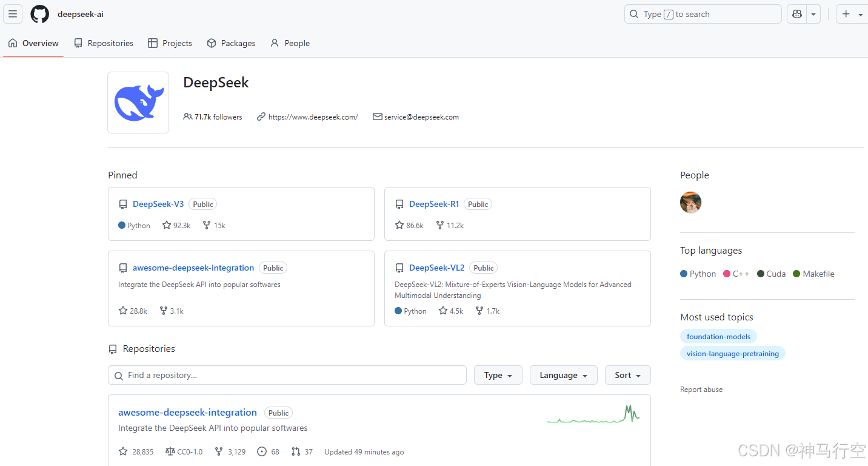Click the 4.5k stars of DeepSeek-VL2
This screenshot has width=868, height=466.
coord(451,311)
